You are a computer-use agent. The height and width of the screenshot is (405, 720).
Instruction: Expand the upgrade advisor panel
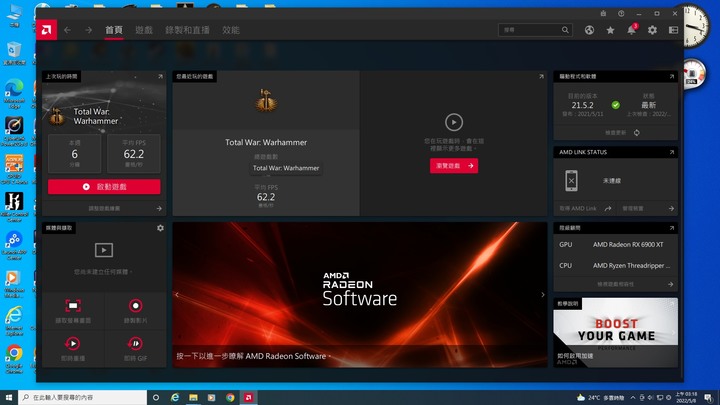point(671,228)
